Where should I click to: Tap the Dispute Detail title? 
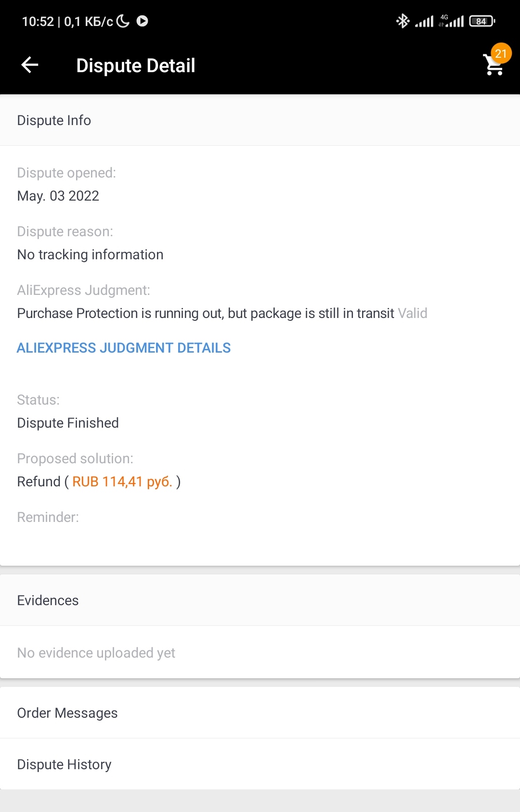tap(136, 65)
